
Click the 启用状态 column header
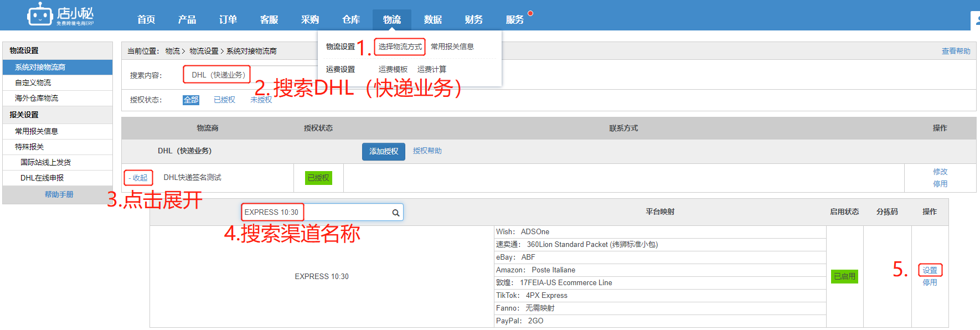(844, 212)
